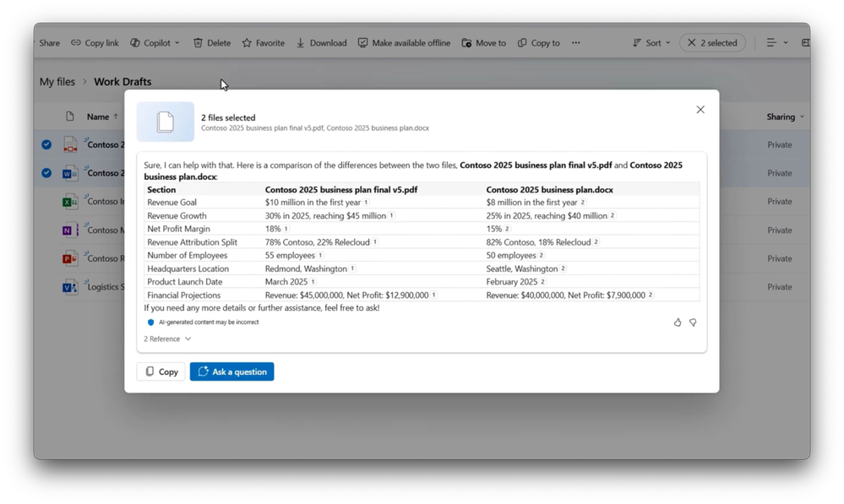Viewport: 844px width, 504px height.
Task: Click the Headquarters Location row label
Action: 188,269
